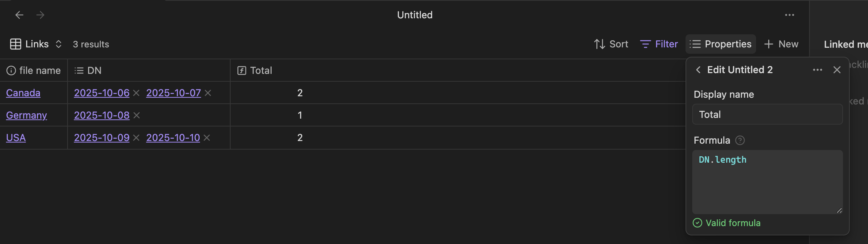Expand the Links view switcher

coord(36,44)
